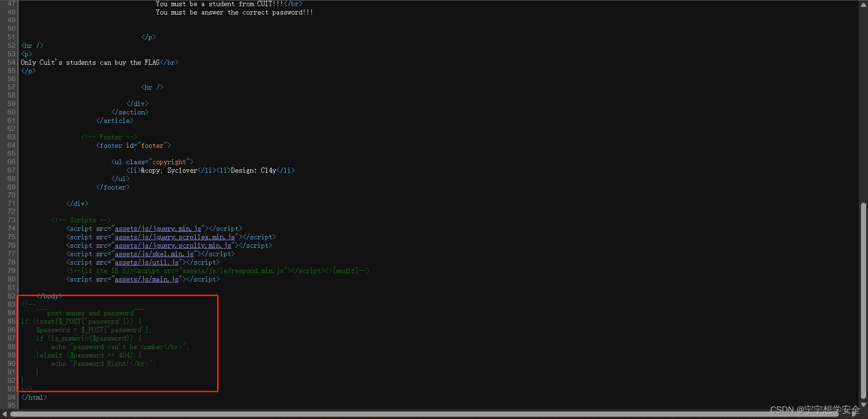
Task: Click the text 'You must be a student from CUIT!!!'
Action: coord(219,4)
